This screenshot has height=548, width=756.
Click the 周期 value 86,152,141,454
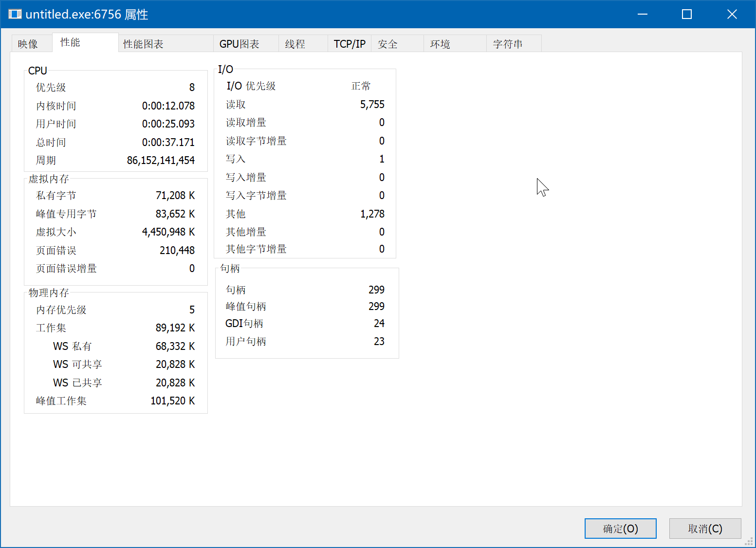[x=161, y=160]
